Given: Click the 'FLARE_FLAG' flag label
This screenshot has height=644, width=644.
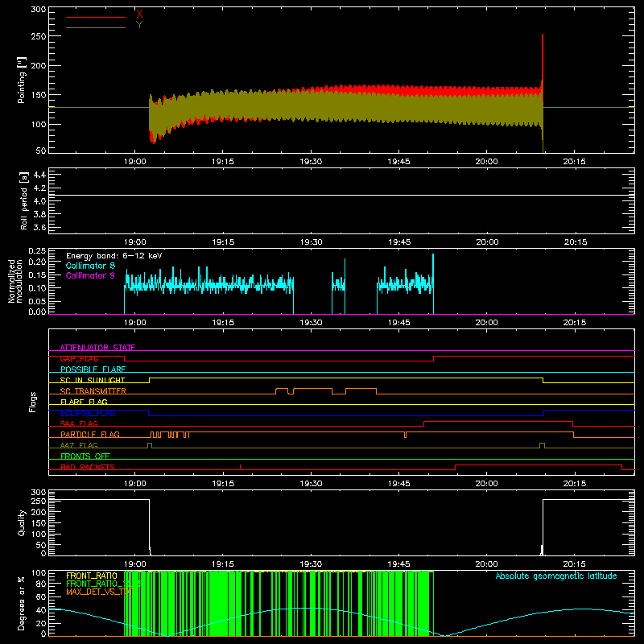Looking at the screenshot, I should (x=84, y=402).
